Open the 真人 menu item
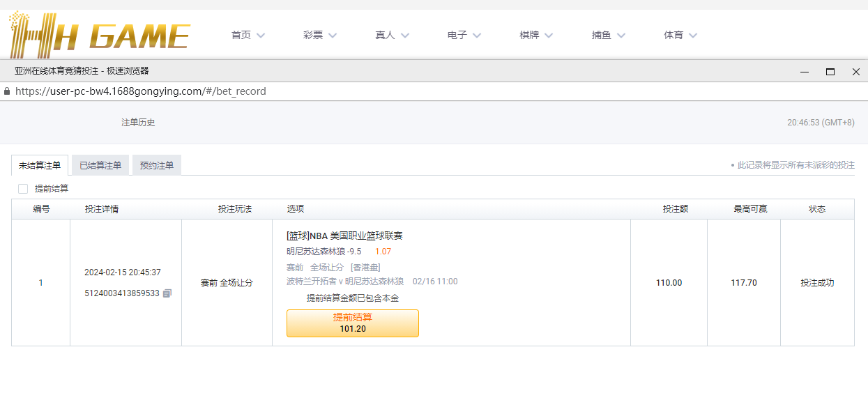This screenshot has height=400, width=868. [x=385, y=35]
